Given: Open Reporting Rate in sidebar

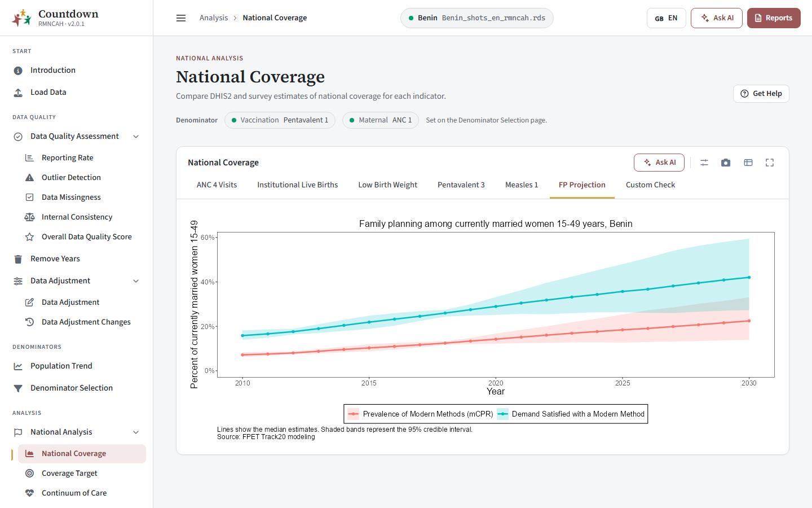Looking at the screenshot, I should [x=68, y=158].
